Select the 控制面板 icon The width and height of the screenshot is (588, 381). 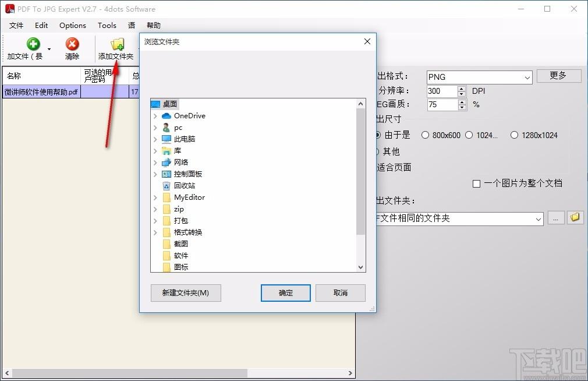167,174
